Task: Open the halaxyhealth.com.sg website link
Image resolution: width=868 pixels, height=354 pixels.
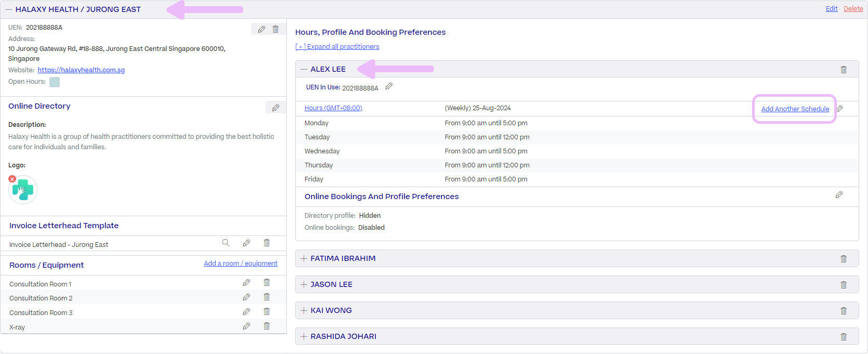Action: pyautogui.click(x=81, y=70)
